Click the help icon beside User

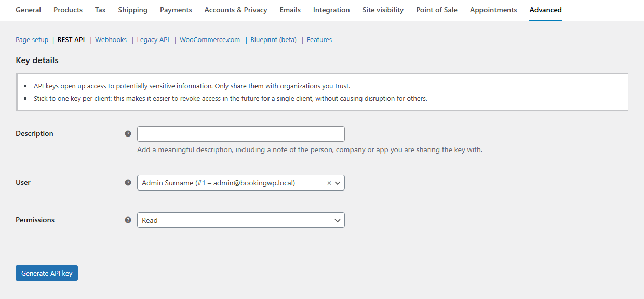[x=128, y=183]
